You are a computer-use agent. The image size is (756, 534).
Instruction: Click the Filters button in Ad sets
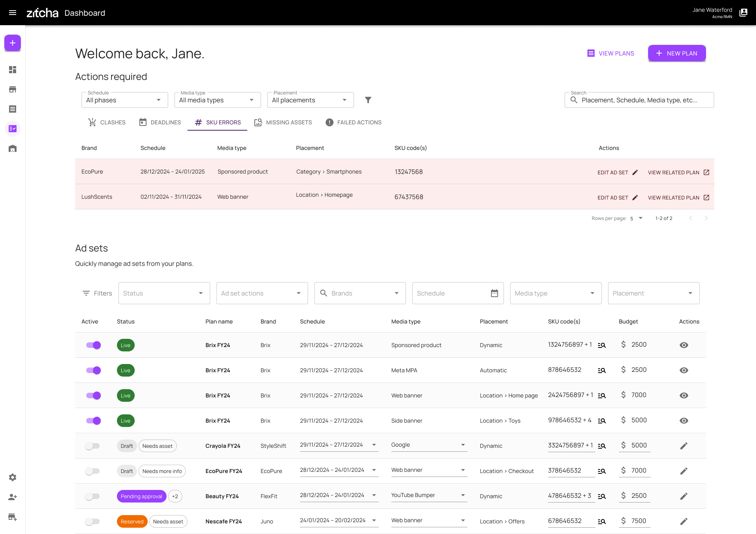(x=97, y=293)
